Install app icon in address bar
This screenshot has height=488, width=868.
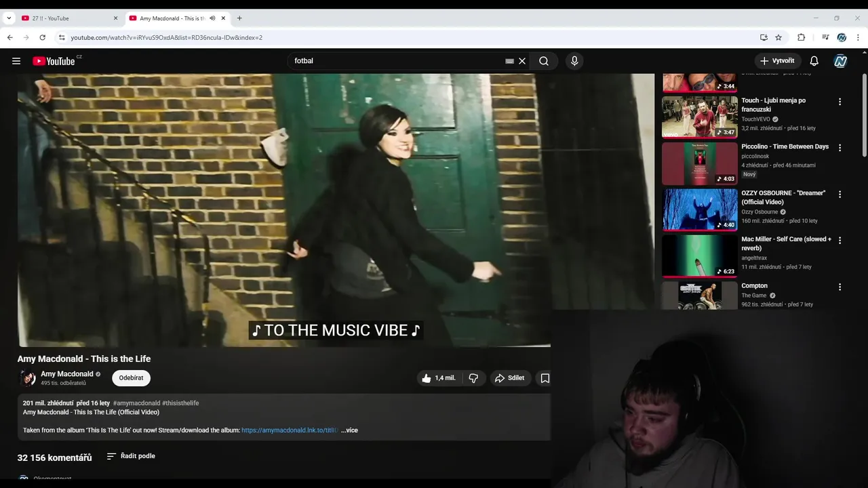tap(764, 37)
